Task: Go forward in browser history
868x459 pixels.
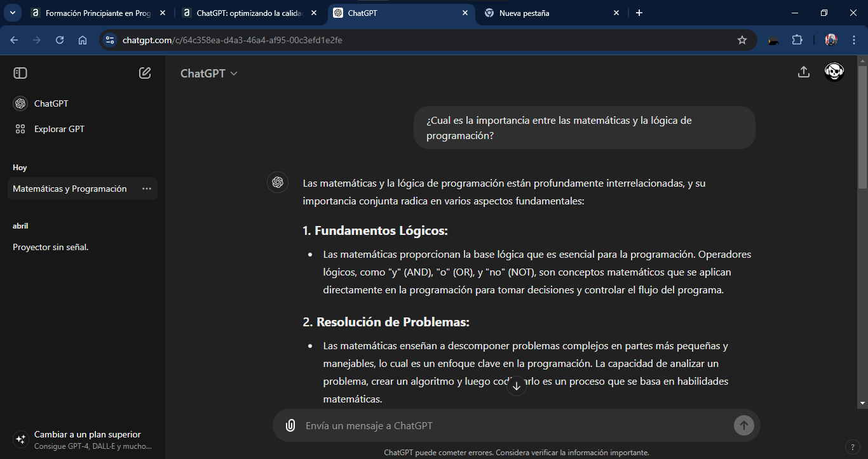Action: pos(37,40)
